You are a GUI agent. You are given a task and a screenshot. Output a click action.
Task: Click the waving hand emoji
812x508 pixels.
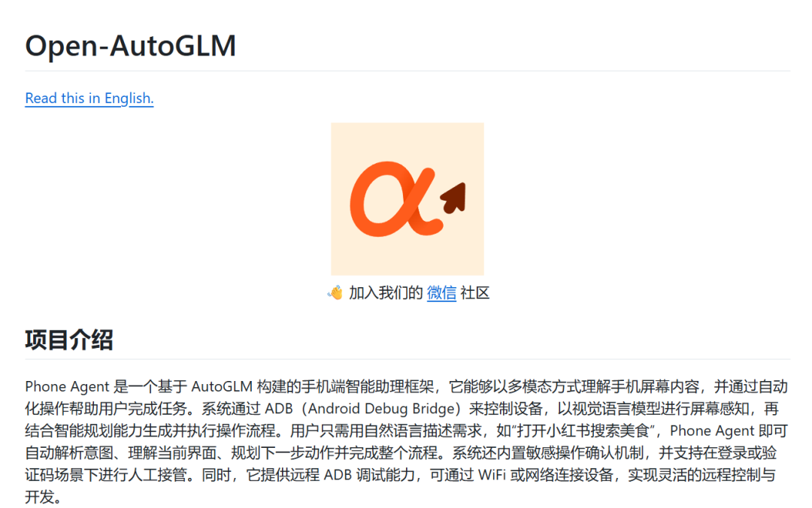pyautogui.click(x=335, y=293)
